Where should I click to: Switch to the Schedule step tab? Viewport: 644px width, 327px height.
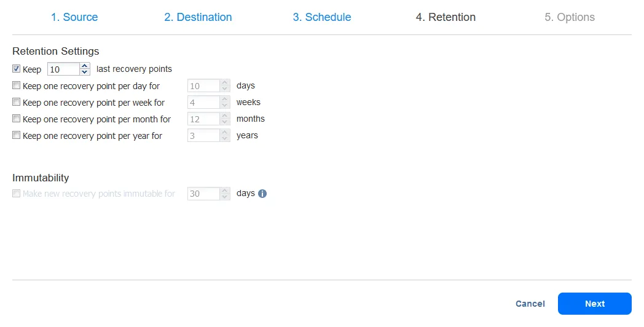322,17
